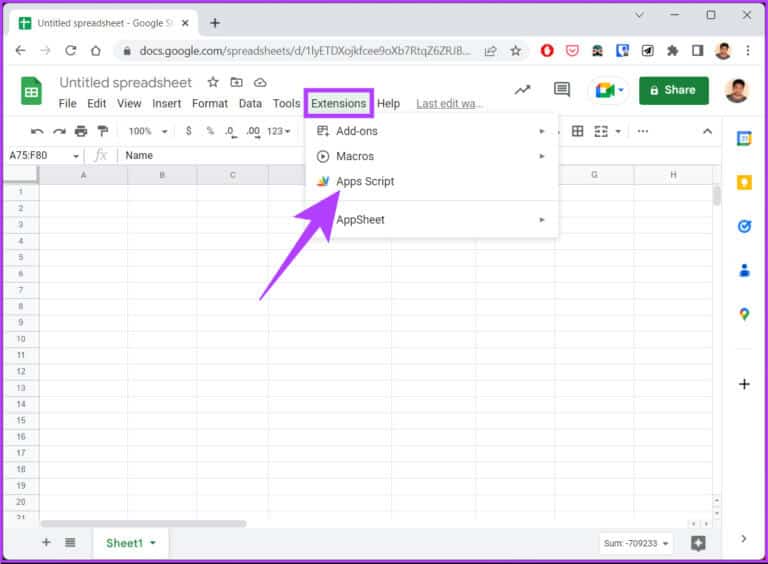Open the comment history icon

click(562, 90)
